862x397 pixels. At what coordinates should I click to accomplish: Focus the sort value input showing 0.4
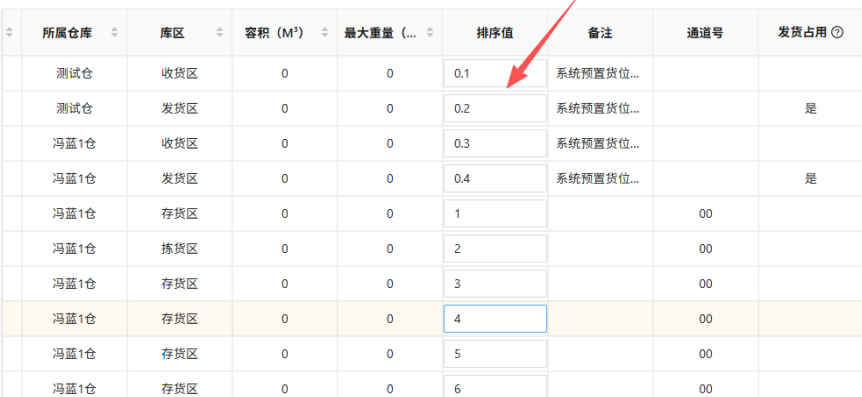tap(495, 179)
